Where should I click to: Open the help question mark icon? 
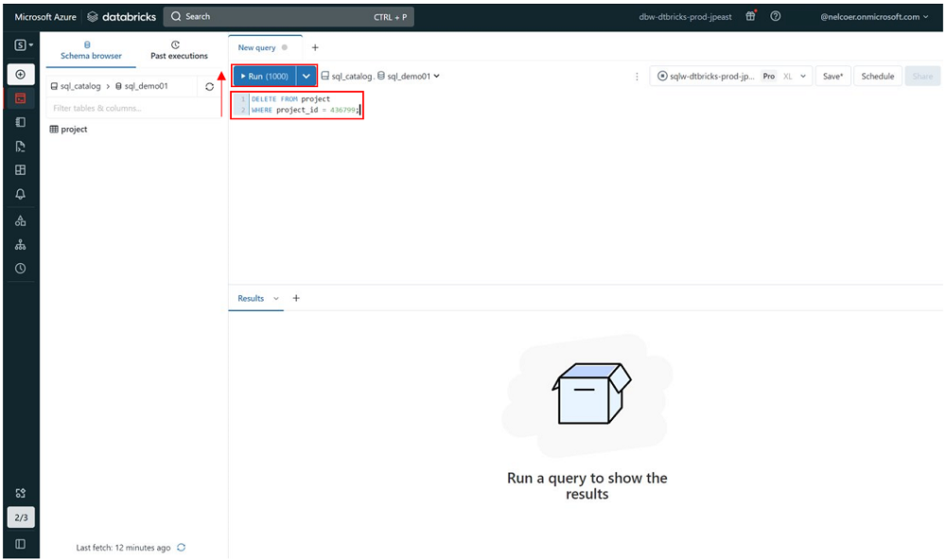pos(776,16)
